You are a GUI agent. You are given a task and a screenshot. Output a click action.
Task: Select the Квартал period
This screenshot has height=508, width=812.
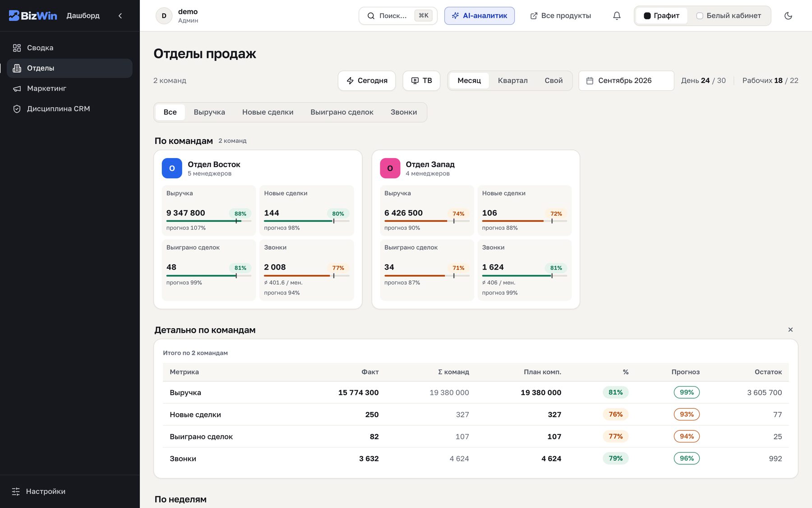[x=512, y=81]
